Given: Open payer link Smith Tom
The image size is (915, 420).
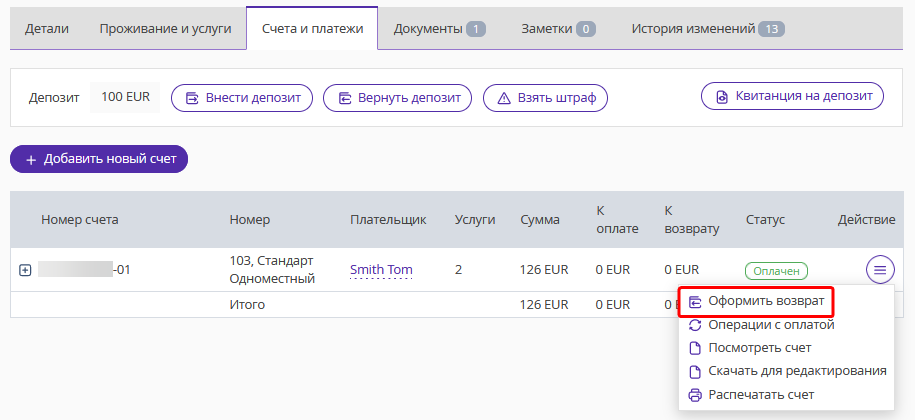Looking at the screenshot, I should click(381, 270).
